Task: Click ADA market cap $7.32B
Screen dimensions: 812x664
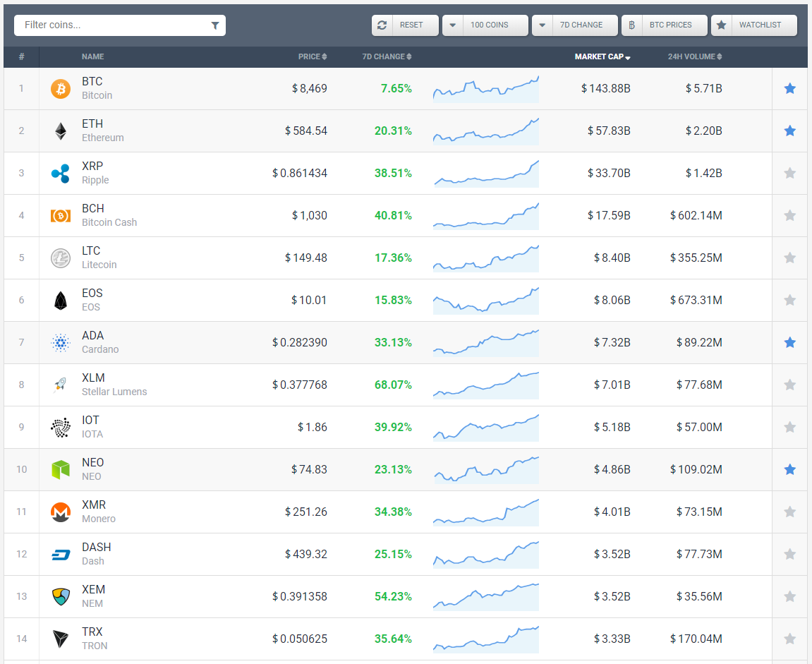Action: 612,342
